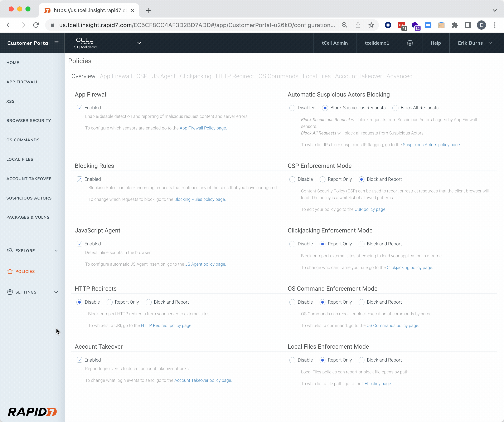Open the Suspicious Actors sidebar item
Viewport: 504px width, 422px height.
29,198
